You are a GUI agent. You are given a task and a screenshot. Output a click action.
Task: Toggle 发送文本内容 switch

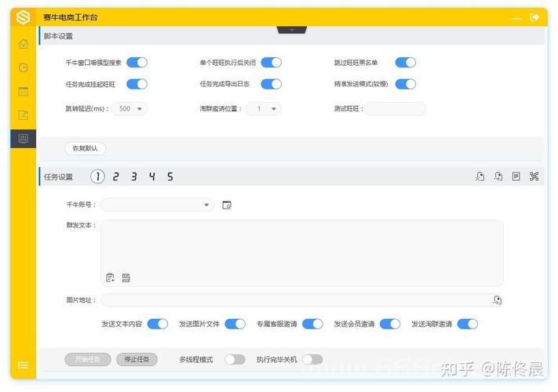[x=158, y=324]
